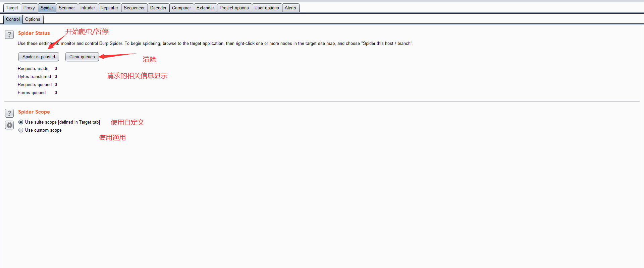The image size is (644, 268).
Task: Select Use suite scope radio button
Action: coord(21,122)
